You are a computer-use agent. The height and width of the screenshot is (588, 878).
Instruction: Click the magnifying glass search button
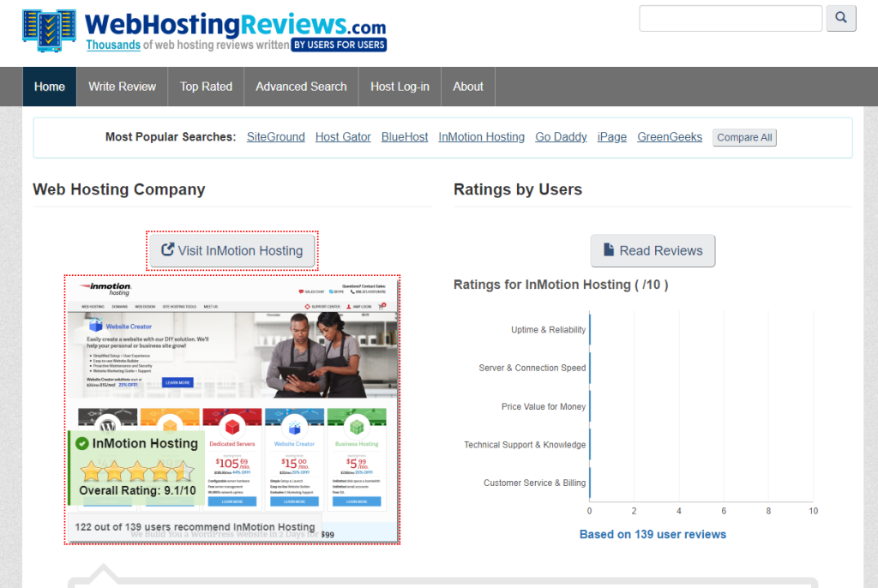840,18
